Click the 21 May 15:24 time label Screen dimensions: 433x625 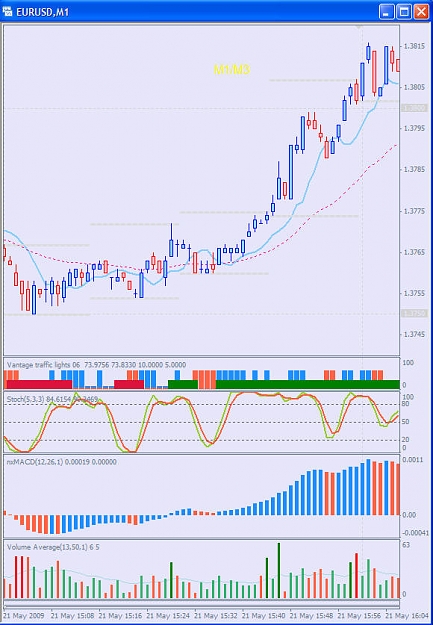168,615
